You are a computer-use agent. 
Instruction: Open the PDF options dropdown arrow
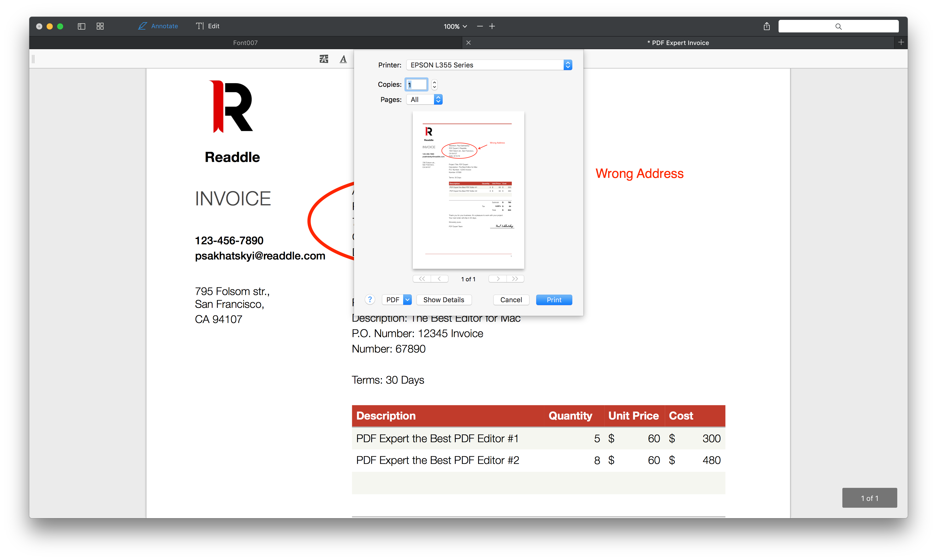pos(407,300)
